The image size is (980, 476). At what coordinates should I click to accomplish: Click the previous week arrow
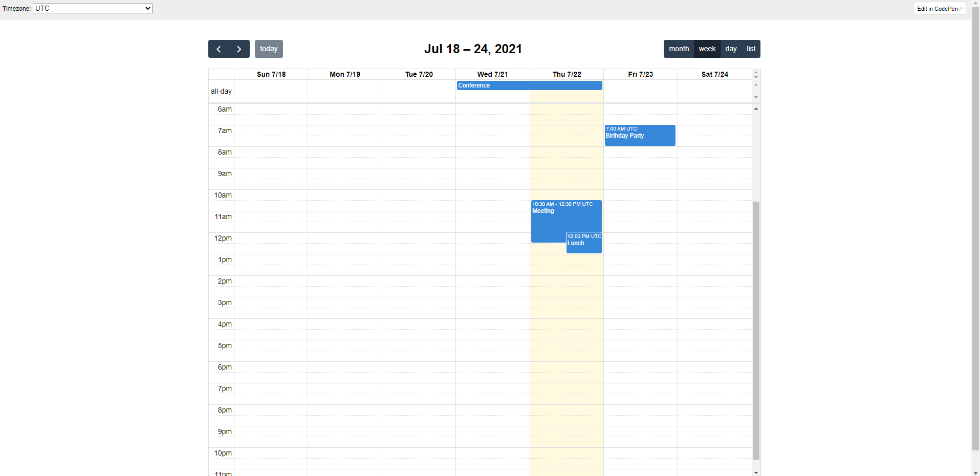(x=219, y=49)
